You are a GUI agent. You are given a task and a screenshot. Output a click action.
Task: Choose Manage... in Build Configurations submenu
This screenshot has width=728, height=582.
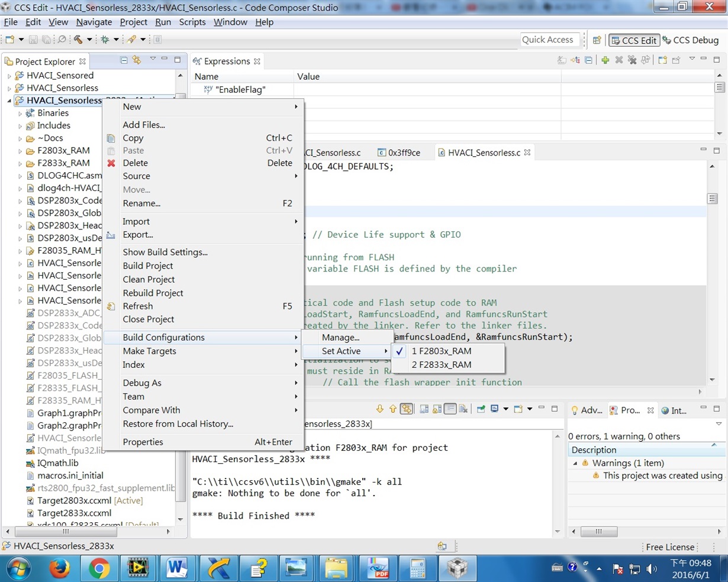(340, 337)
